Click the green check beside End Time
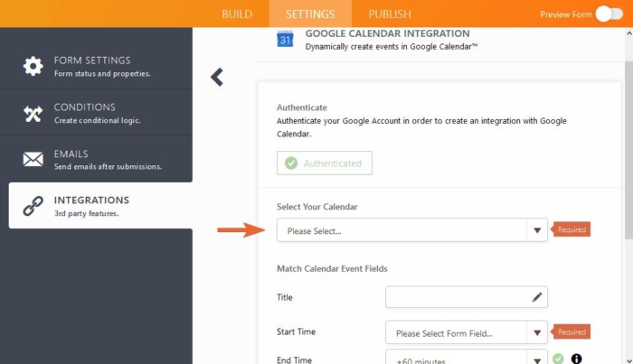 click(x=558, y=359)
